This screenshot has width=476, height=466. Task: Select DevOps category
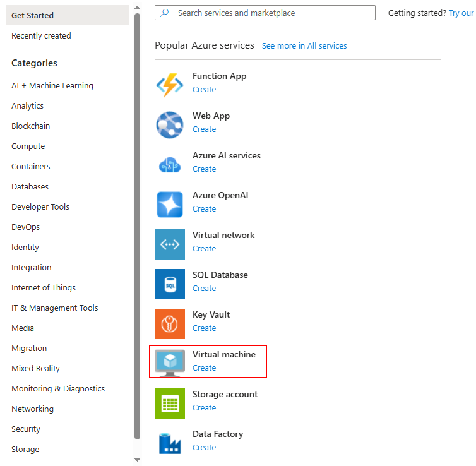click(25, 227)
